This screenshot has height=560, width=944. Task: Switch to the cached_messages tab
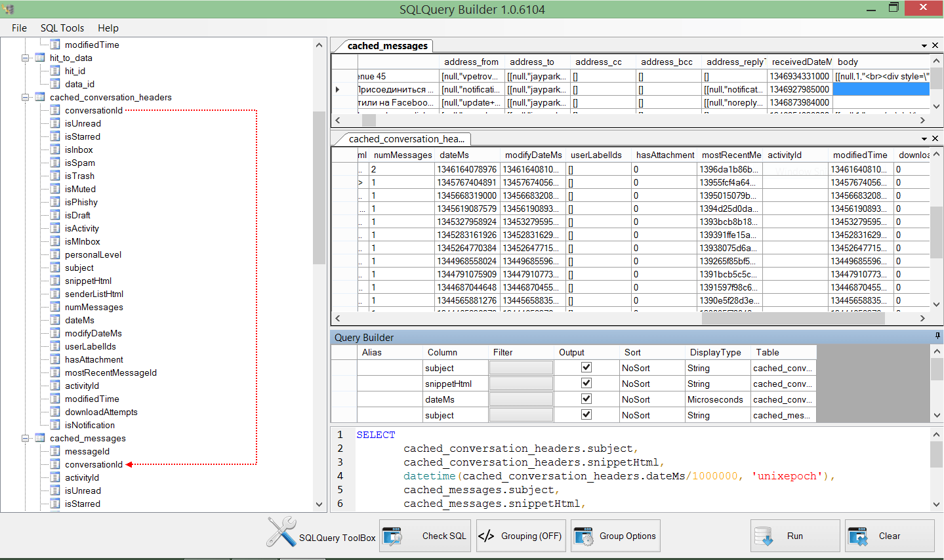click(x=388, y=46)
